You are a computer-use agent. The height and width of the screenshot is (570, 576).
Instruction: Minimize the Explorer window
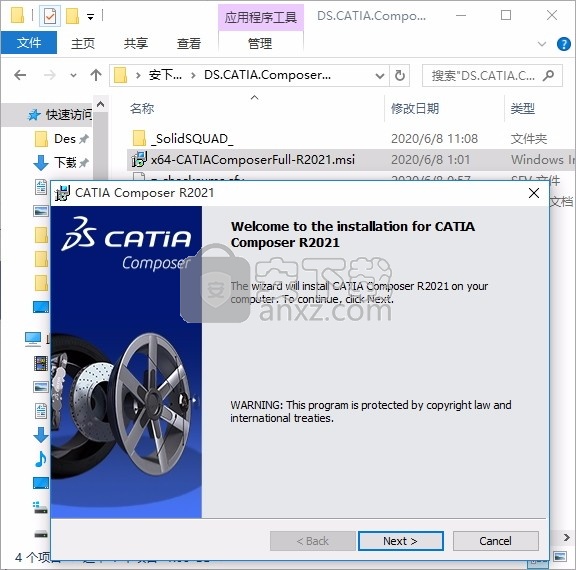tap(461, 15)
